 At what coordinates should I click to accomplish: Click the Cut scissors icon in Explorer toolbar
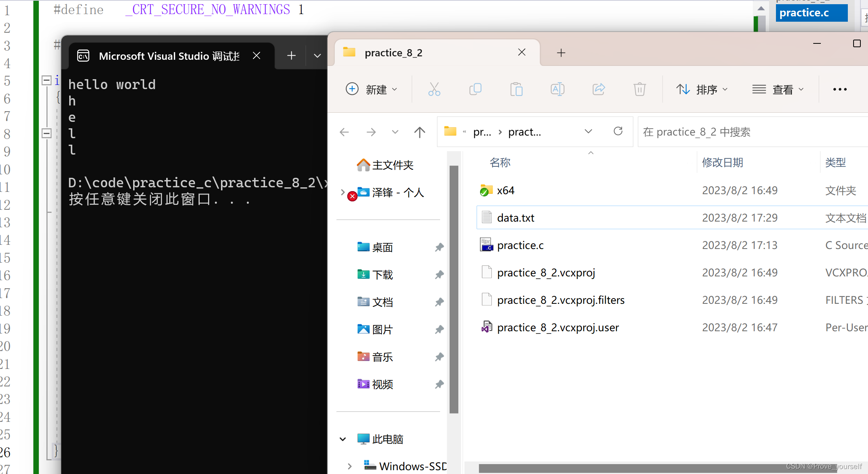point(434,89)
